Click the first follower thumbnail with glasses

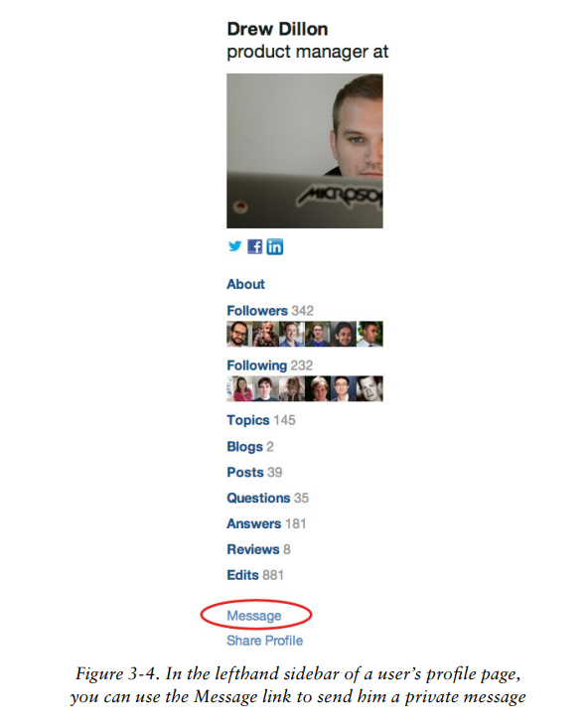(238, 334)
